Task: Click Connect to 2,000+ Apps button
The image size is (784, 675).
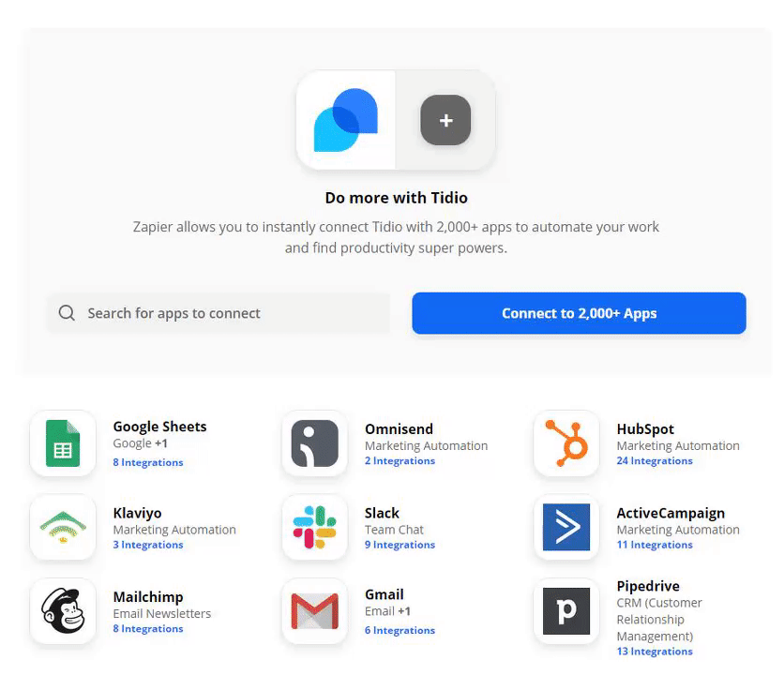Action: (x=579, y=313)
